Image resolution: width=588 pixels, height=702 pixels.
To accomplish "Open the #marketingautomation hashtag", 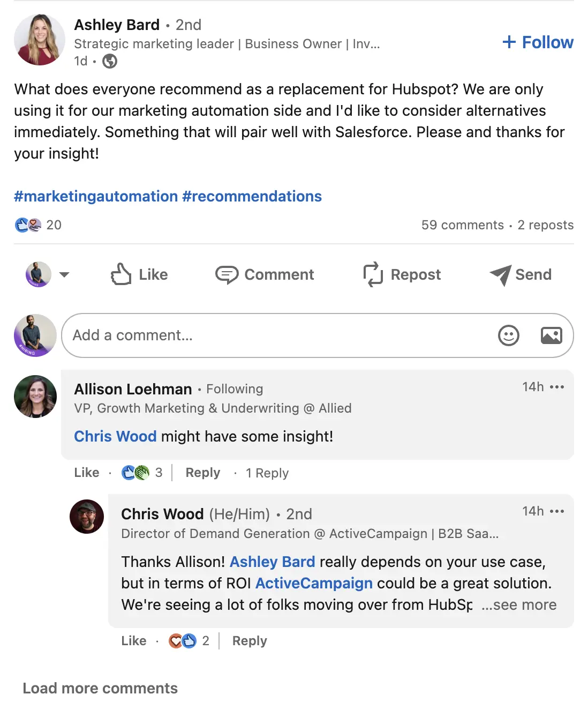I will point(96,196).
